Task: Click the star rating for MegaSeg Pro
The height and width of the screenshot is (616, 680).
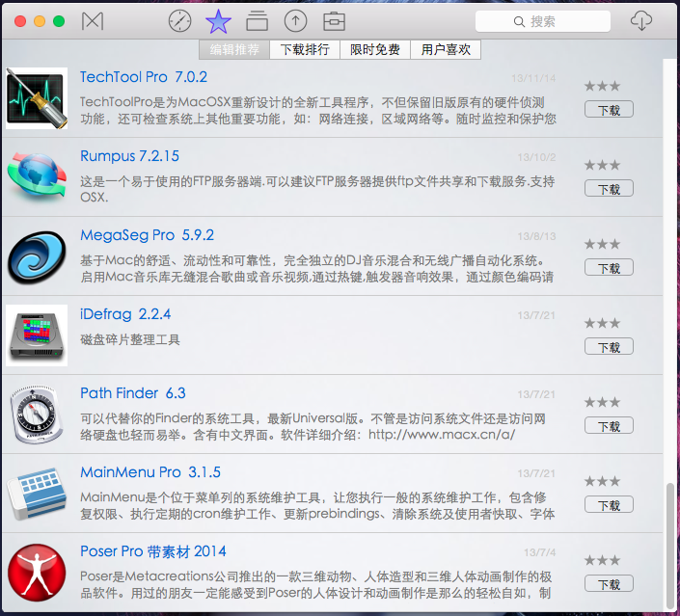Action: point(603,244)
